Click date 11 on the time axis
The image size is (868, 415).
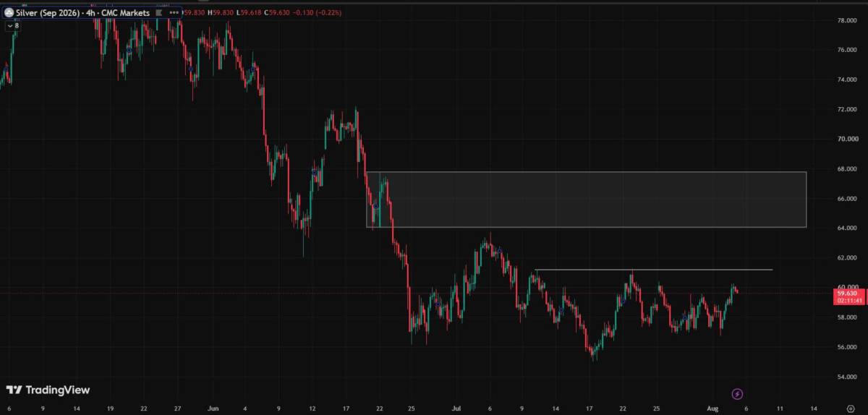[779, 408]
